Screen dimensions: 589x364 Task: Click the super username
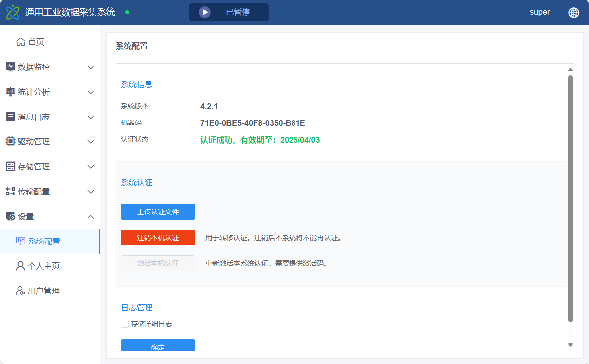coord(539,12)
